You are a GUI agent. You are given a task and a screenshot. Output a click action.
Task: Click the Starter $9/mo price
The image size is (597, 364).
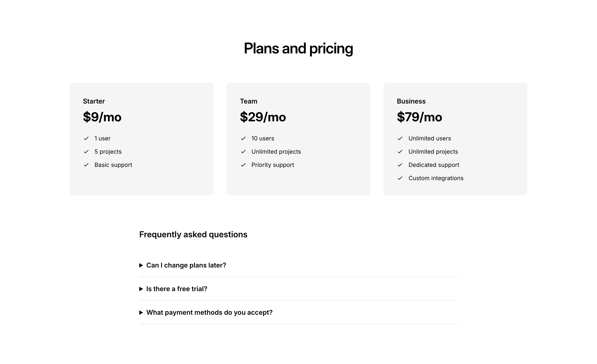coord(102,117)
